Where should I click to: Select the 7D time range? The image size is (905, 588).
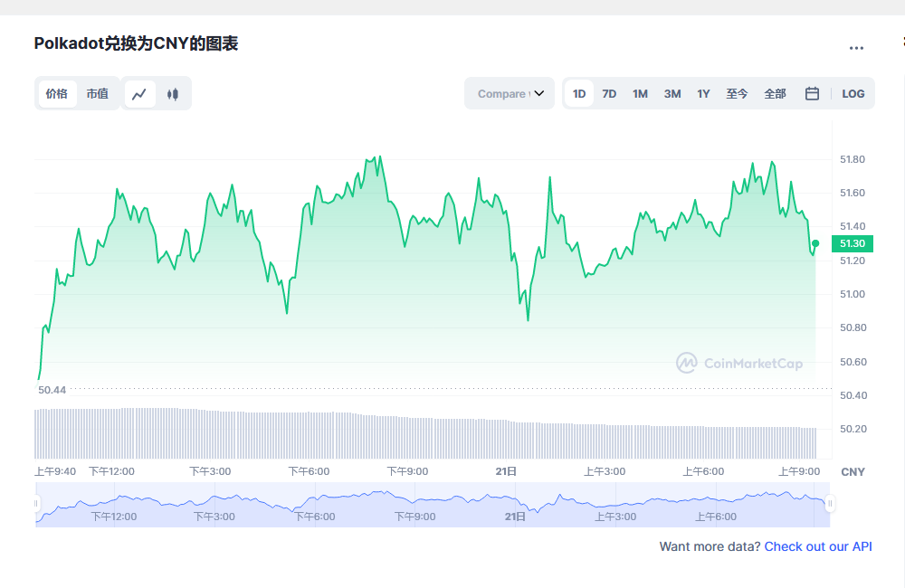(609, 93)
